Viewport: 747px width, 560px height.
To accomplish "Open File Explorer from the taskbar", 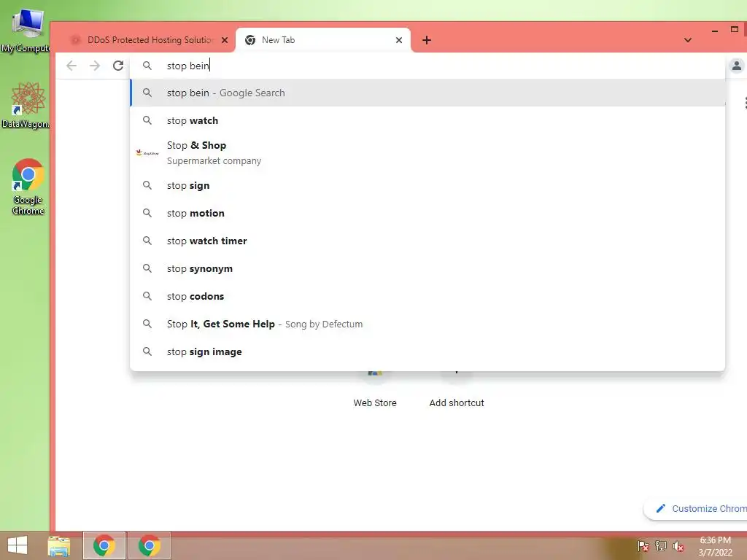I will (x=59, y=545).
